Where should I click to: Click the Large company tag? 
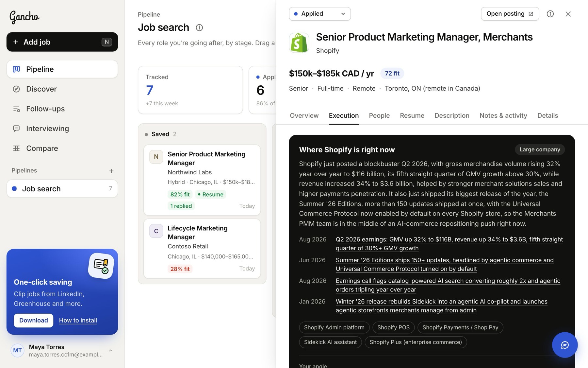[x=540, y=149]
